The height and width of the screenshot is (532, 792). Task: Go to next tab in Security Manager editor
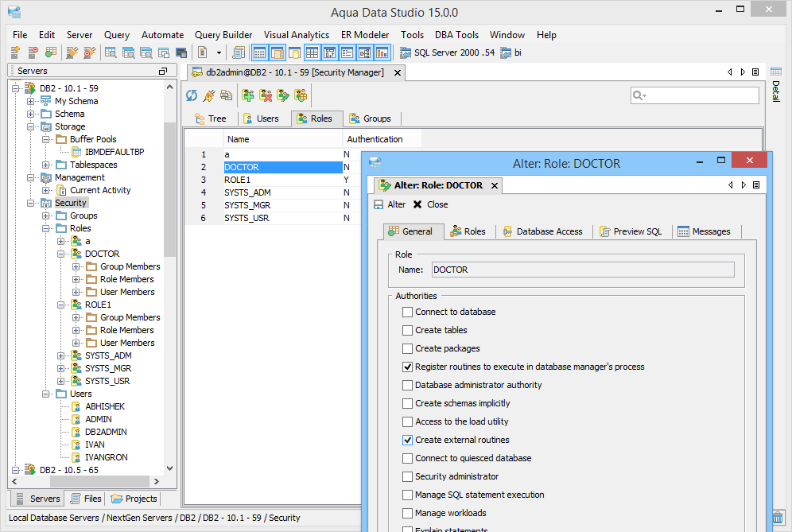click(743, 72)
